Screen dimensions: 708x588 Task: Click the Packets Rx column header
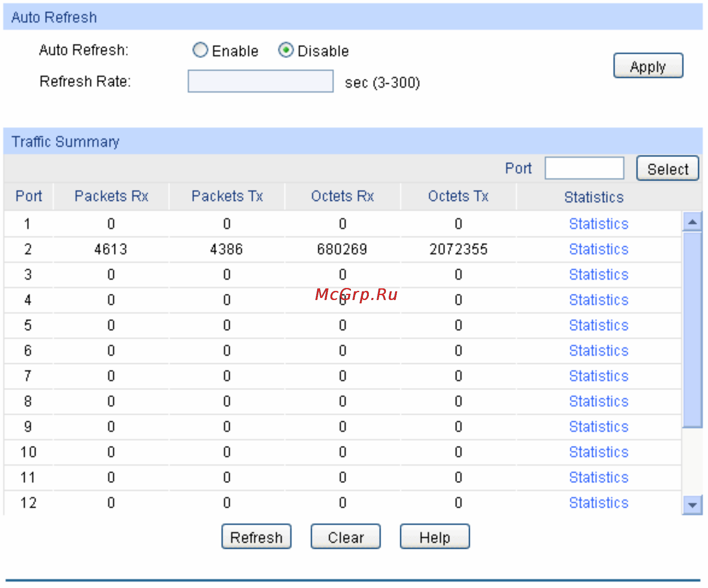pyautogui.click(x=111, y=196)
